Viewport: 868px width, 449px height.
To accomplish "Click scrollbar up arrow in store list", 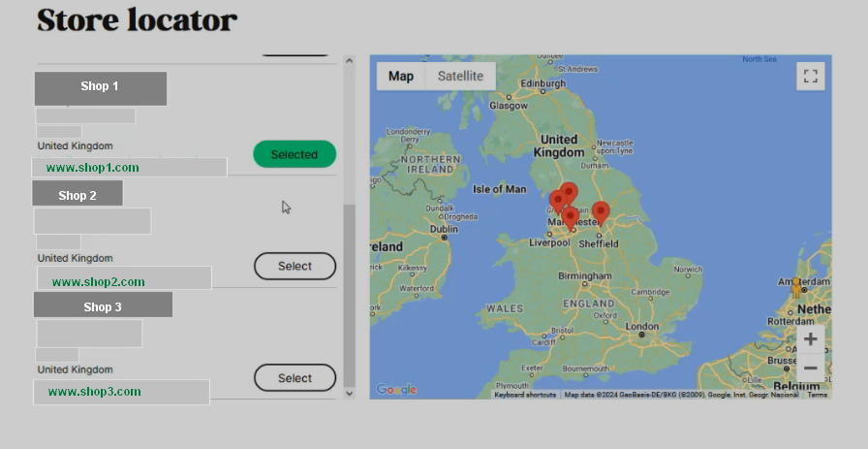I will 349,60.
